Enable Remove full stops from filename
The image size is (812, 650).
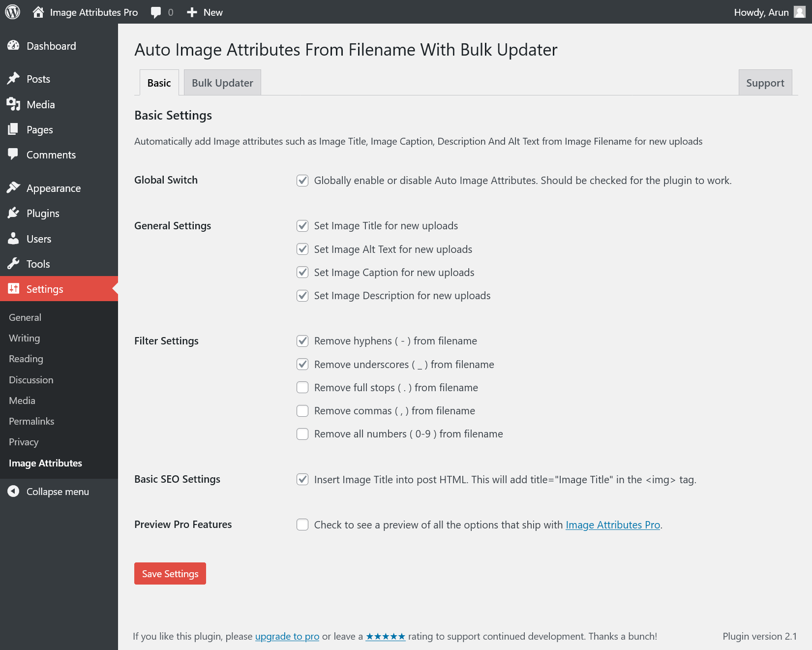(302, 388)
